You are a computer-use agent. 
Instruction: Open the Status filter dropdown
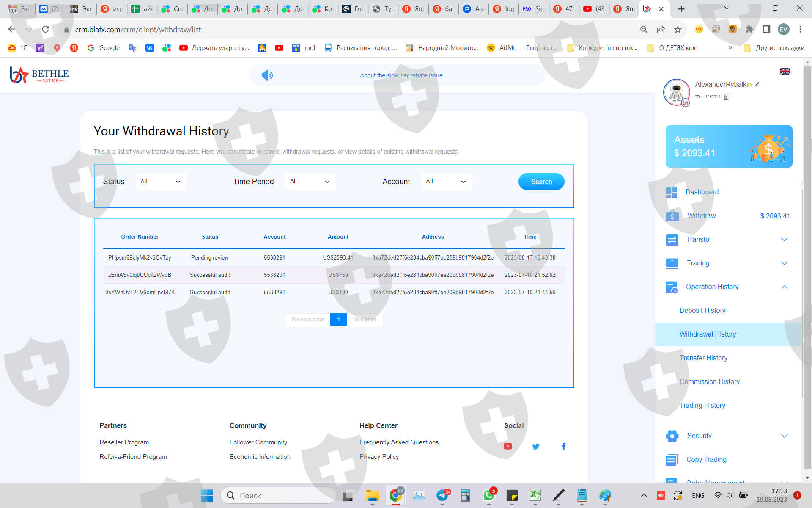(x=161, y=182)
